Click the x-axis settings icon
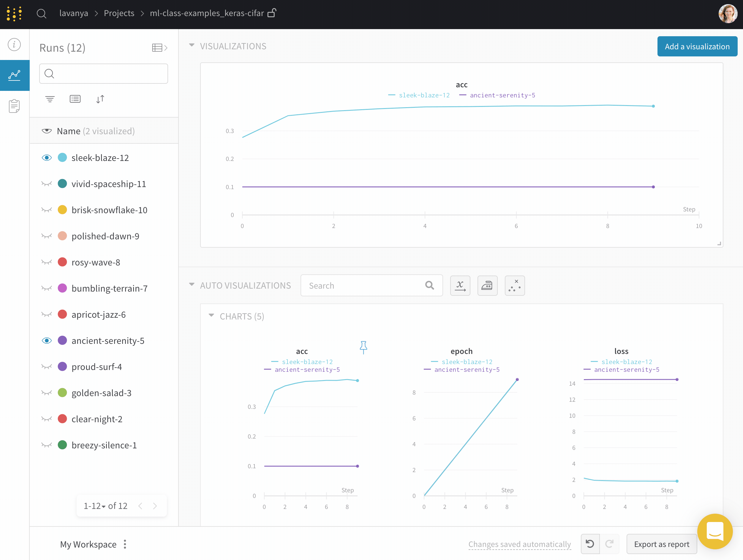This screenshot has height=560, width=743. click(460, 286)
